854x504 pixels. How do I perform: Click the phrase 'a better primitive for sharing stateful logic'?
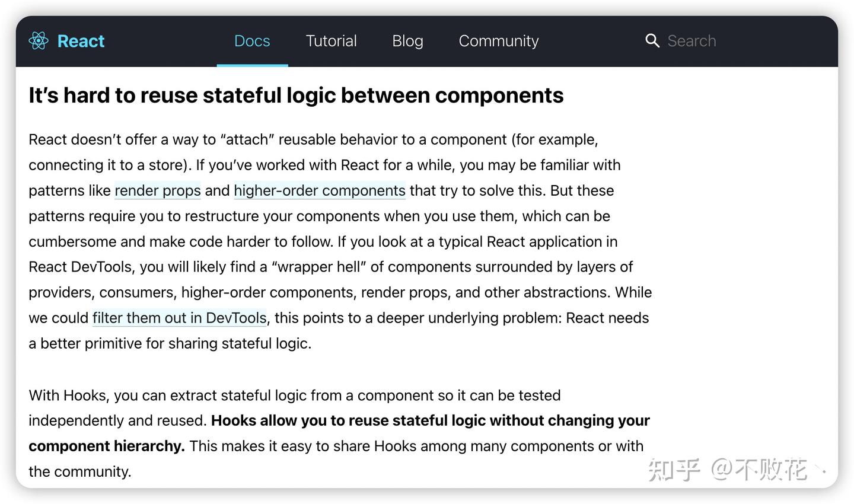[x=168, y=343]
